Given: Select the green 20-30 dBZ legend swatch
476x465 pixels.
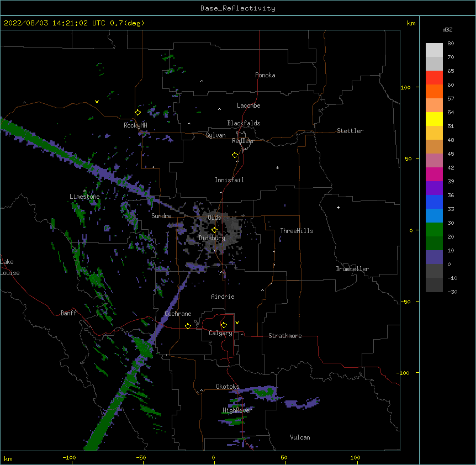Looking at the screenshot, I should tap(434, 230).
